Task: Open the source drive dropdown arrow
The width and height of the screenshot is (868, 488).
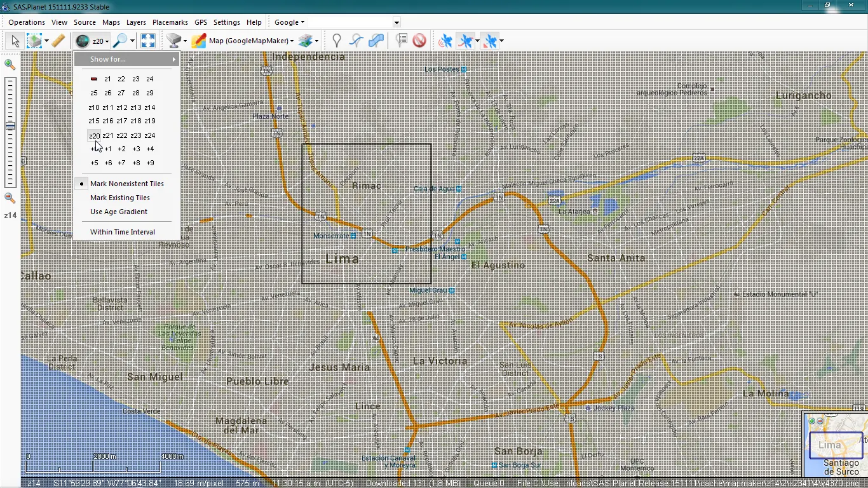Action: (185, 41)
